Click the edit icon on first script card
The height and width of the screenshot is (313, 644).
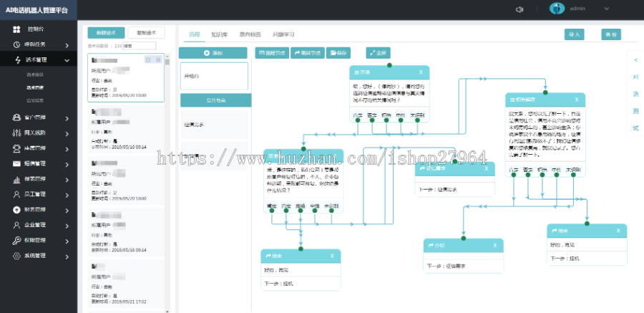click(x=147, y=59)
